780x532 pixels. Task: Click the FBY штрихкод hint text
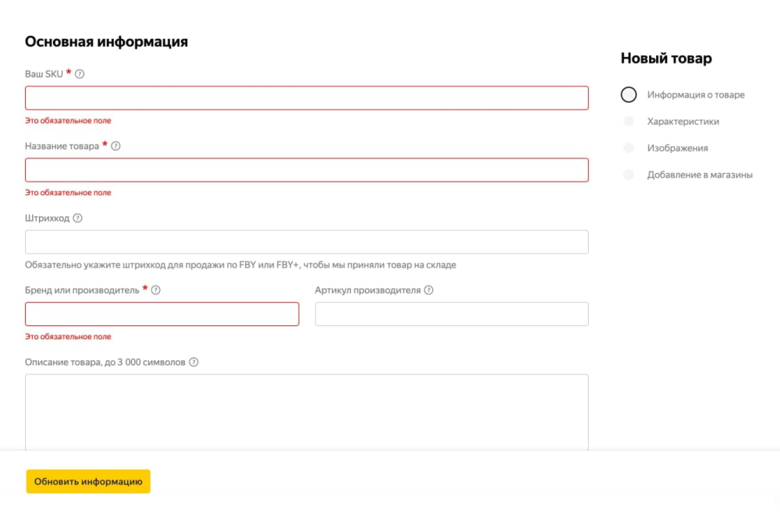pos(240,265)
